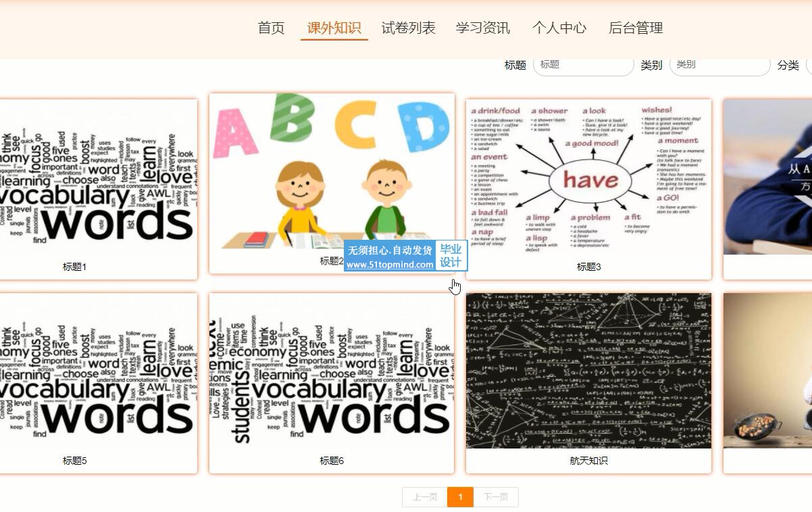
Task: Click the 标题1 card title
Action: click(x=75, y=267)
